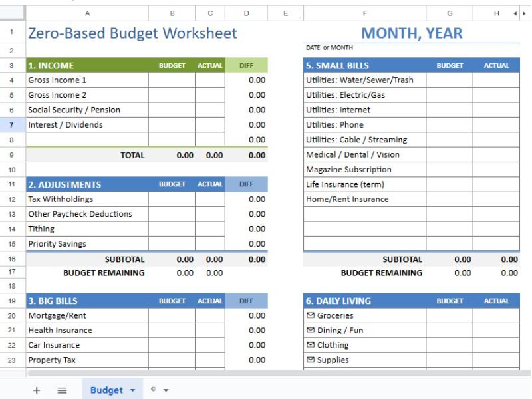Select the Interest / Dividends cell
The width and height of the screenshot is (532, 399).
[87, 125]
